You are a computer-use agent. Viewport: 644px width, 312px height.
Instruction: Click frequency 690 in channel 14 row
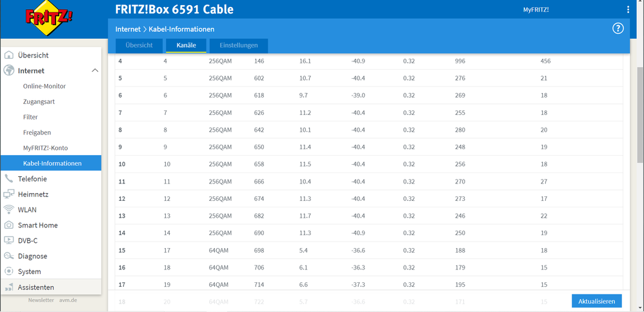click(x=259, y=233)
